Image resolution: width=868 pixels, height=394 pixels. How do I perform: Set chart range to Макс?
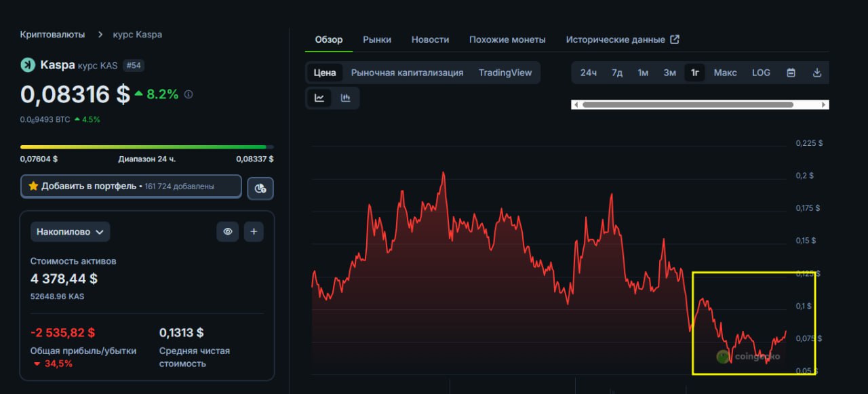726,73
